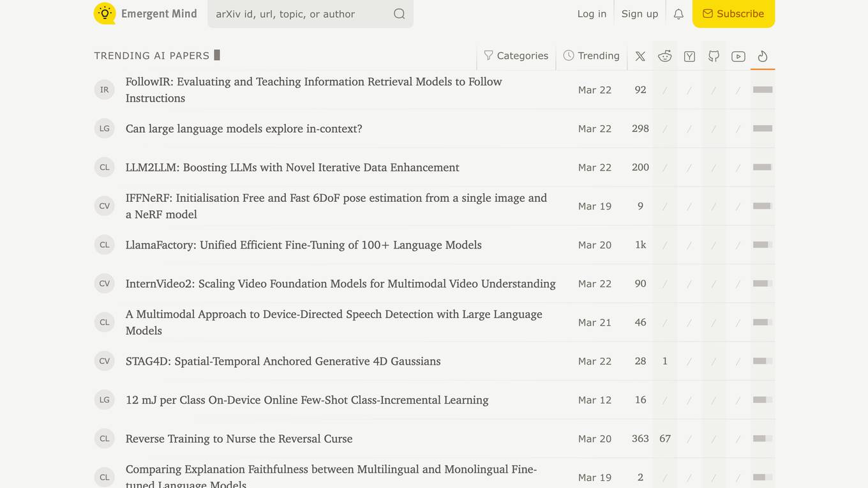Sort by Reddit column icon

[665, 56]
